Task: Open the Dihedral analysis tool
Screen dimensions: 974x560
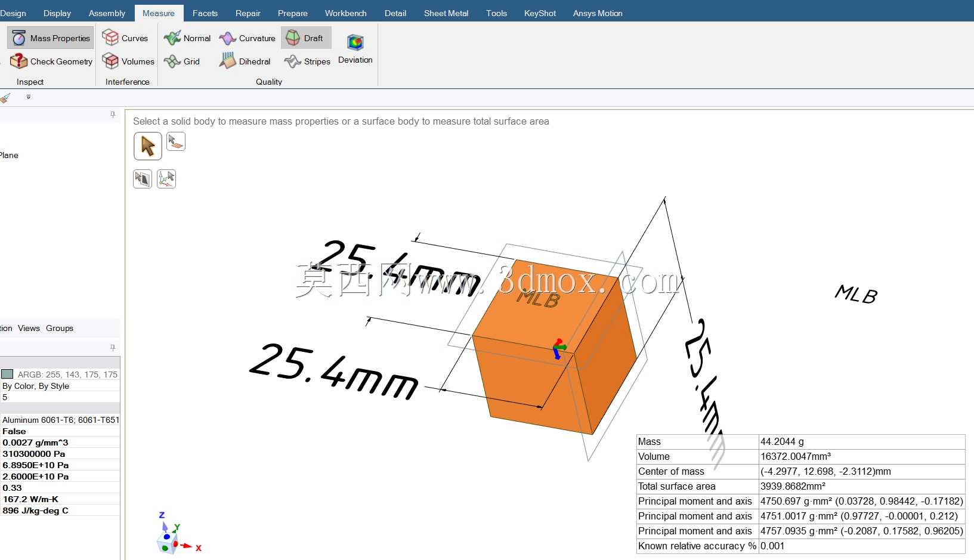Action: [x=245, y=61]
